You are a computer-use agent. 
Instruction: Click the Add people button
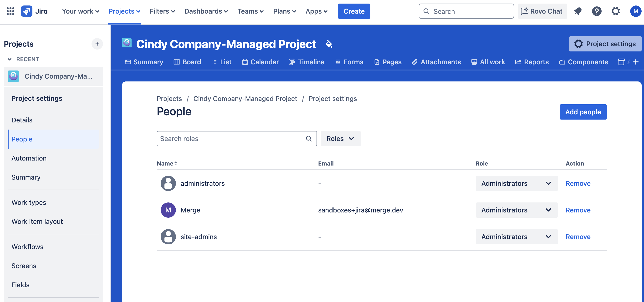(583, 112)
